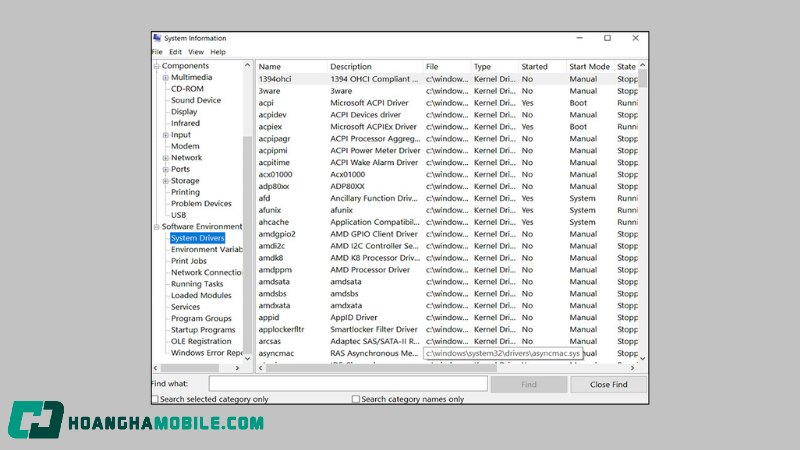Select Running Tasks category
This screenshot has width=800, height=450.
tap(197, 284)
